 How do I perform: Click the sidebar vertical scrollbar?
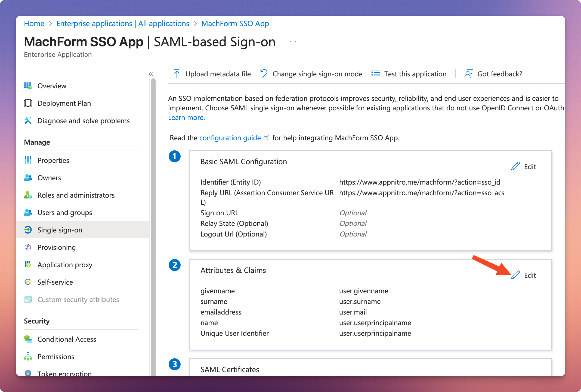pyautogui.click(x=153, y=217)
